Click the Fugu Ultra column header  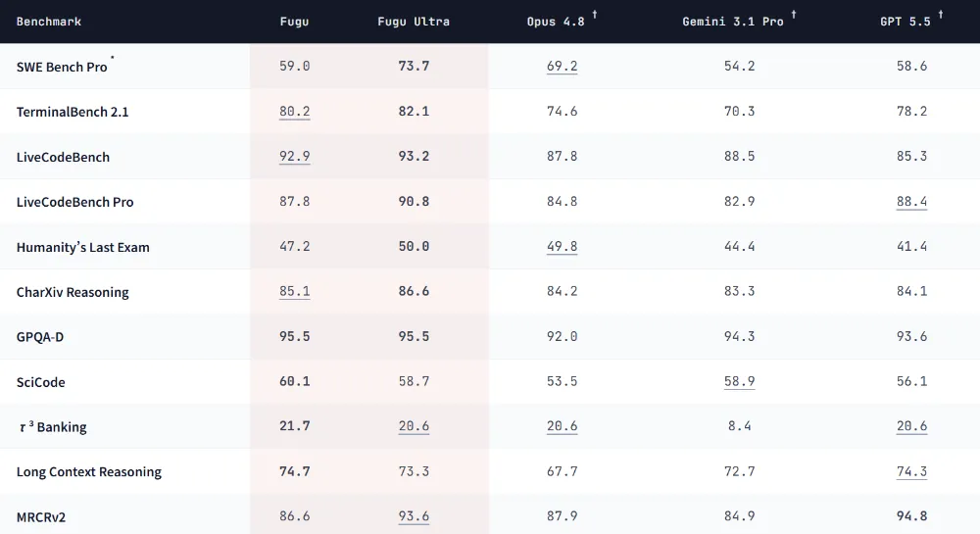[414, 22]
